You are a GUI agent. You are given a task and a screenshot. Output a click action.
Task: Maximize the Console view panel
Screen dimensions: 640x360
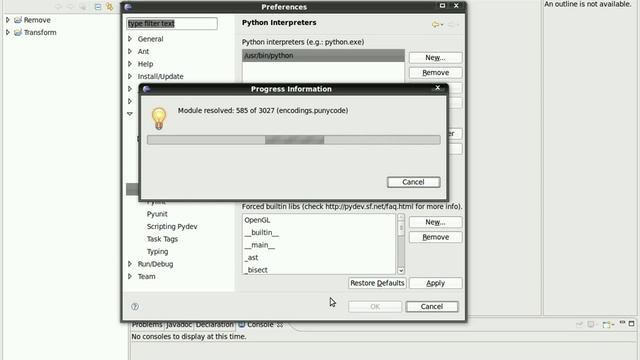coord(631,323)
